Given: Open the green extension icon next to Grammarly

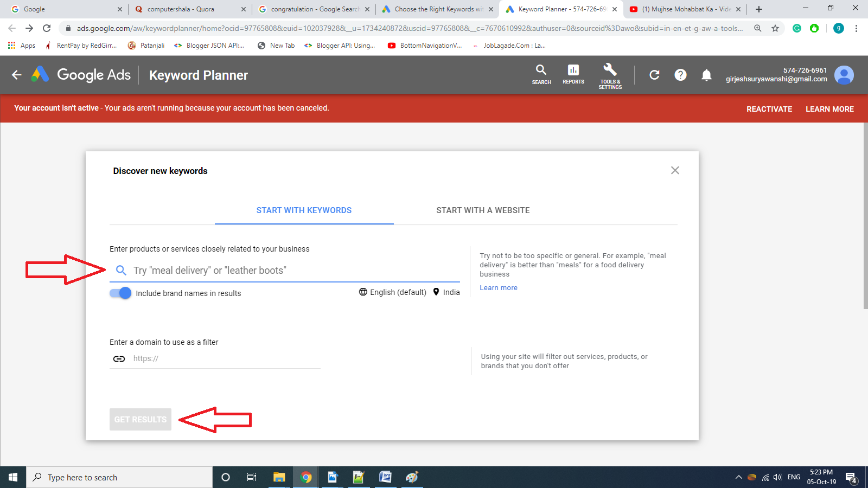Looking at the screenshot, I should pos(814,28).
